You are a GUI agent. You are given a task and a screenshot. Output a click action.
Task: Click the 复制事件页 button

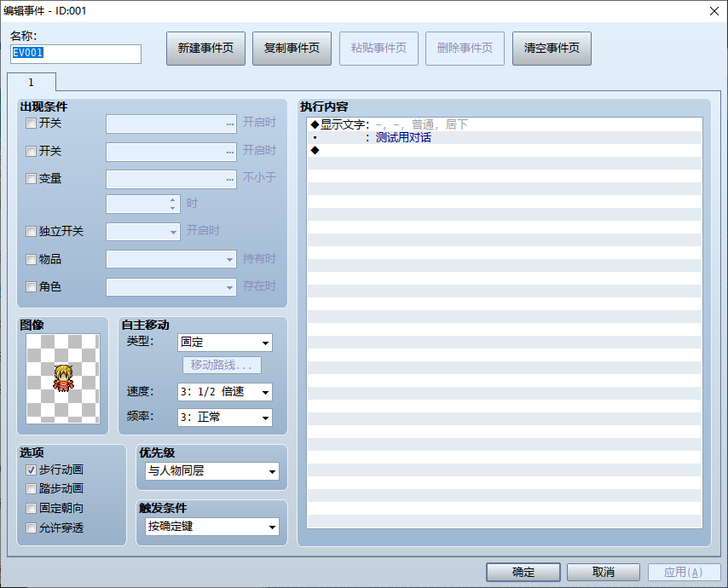click(292, 49)
